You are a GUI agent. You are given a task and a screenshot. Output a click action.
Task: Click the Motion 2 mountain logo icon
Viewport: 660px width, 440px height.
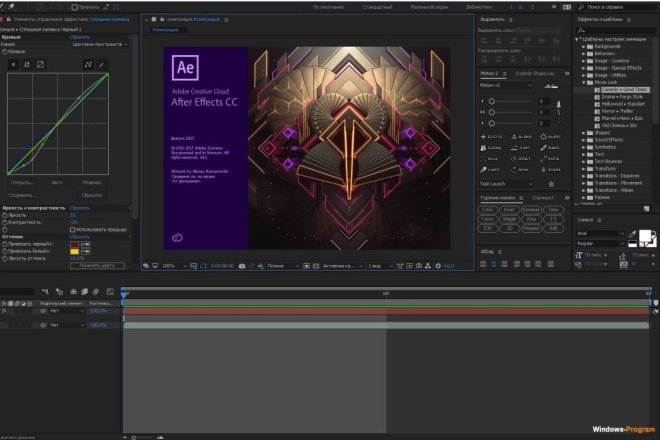click(551, 86)
